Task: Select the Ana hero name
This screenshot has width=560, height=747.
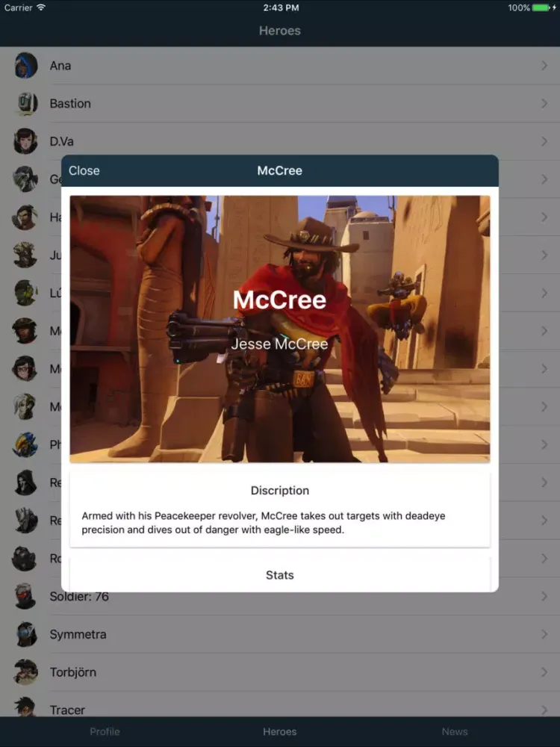Action: tap(60, 66)
